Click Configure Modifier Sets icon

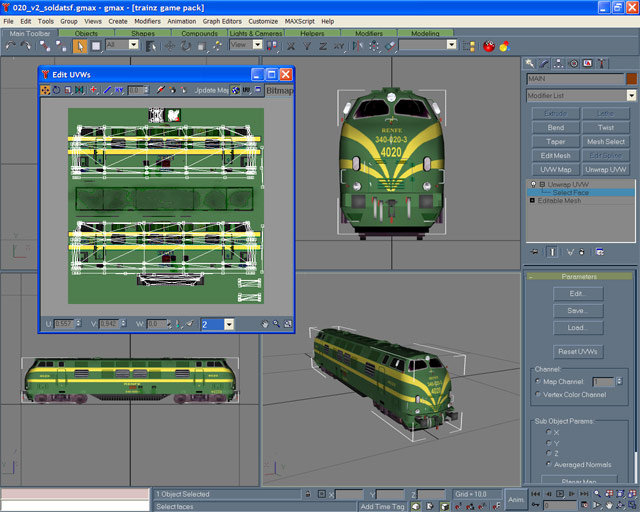(599, 251)
